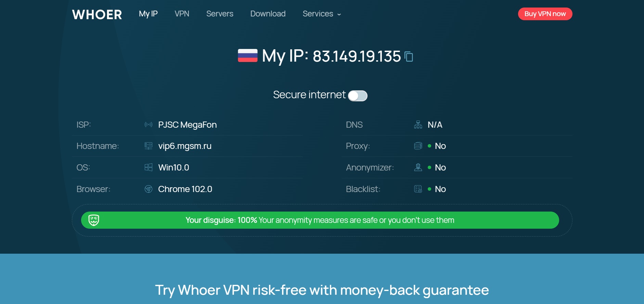Click the Anonymizer person icon

tap(418, 167)
